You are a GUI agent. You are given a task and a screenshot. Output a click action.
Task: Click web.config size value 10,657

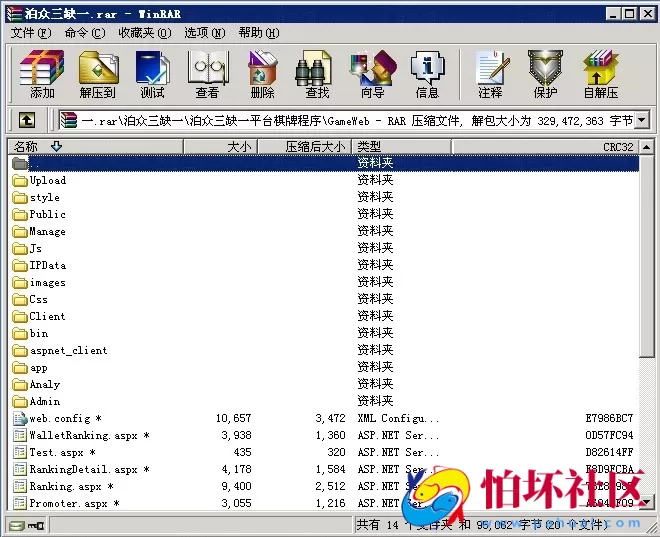coord(234,418)
